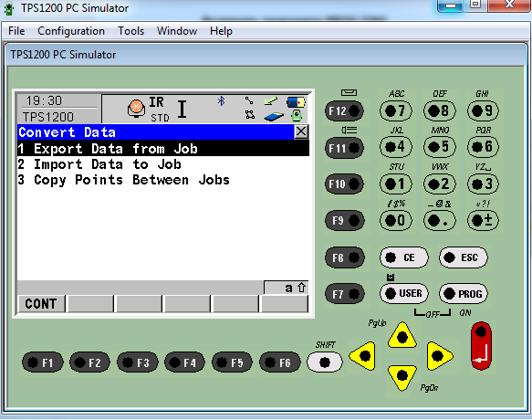Click numeric key 4 JKL

[x=396, y=147]
